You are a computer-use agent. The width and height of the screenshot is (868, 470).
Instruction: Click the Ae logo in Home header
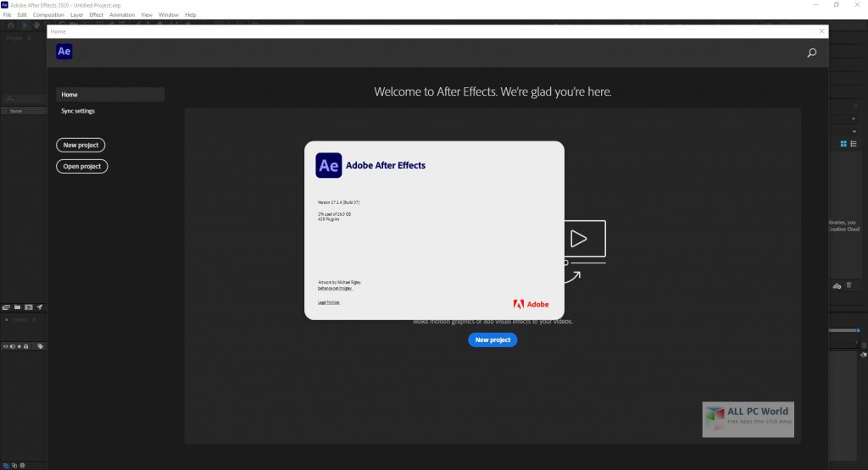pyautogui.click(x=64, y=52)
